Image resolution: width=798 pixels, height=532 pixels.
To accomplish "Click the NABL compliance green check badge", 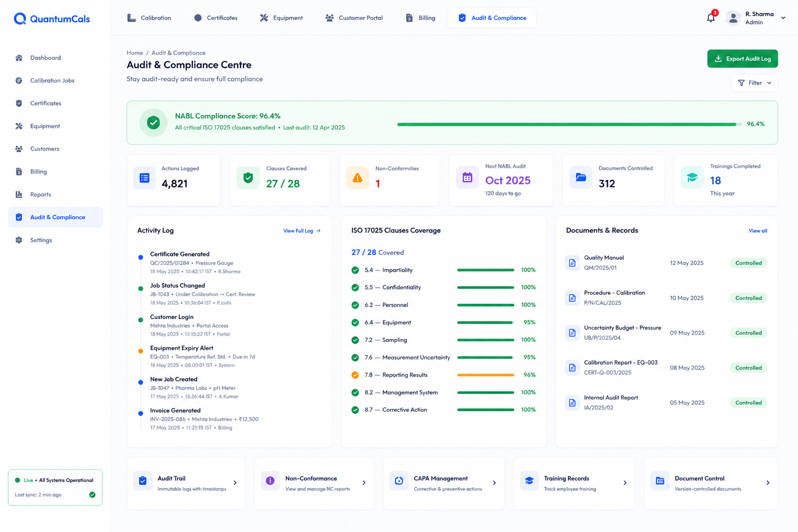I will [153, 123].
